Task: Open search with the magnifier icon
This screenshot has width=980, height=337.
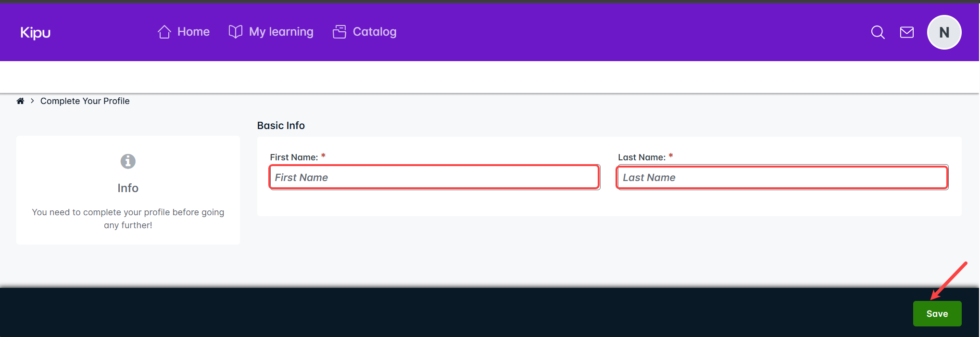Action: (878, 32)
